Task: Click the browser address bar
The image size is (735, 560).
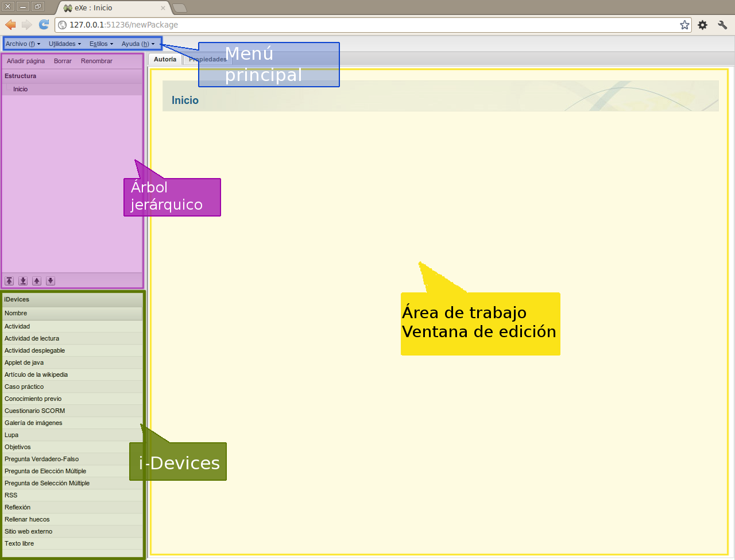Action: point(367,25)
